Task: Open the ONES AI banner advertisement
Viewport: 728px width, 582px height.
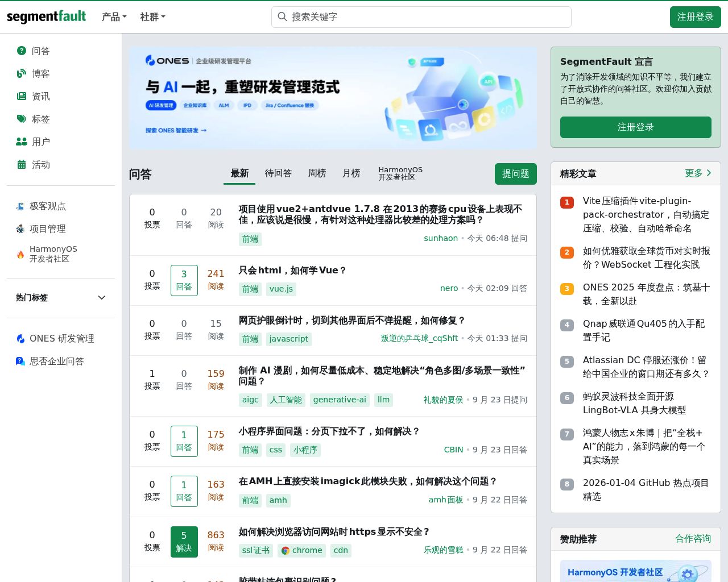Action: (x=333, y=98)
